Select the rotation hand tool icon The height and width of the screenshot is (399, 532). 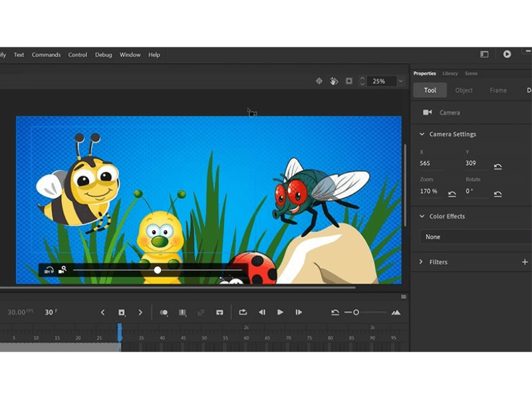[x=334, y=81]
